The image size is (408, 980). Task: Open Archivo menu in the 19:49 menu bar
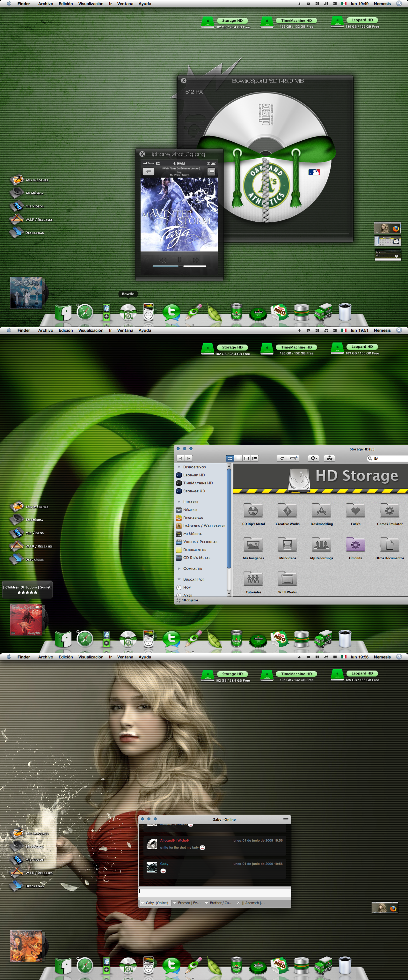pos(46,4)
